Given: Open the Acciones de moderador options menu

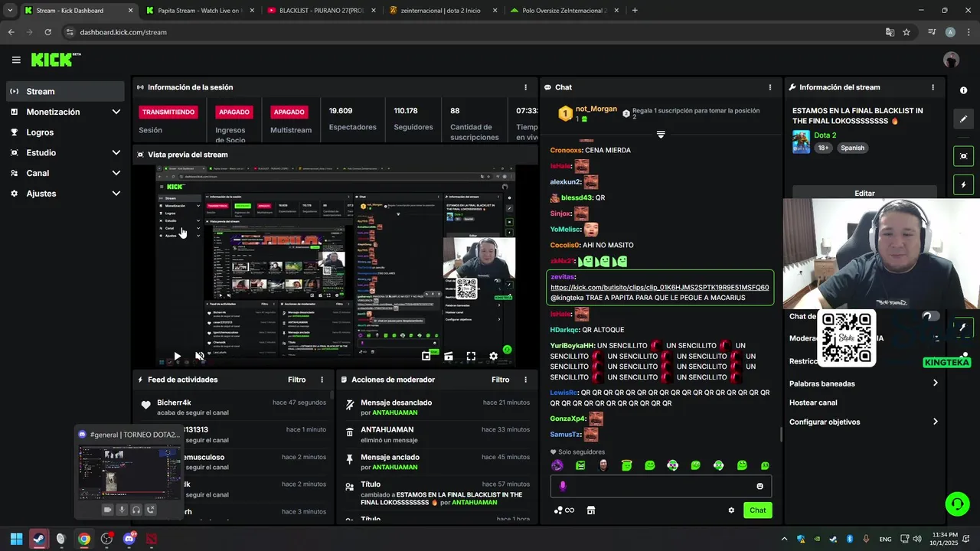Looking at the screenshot, I should pyautogui.click(x=525, y=380).
